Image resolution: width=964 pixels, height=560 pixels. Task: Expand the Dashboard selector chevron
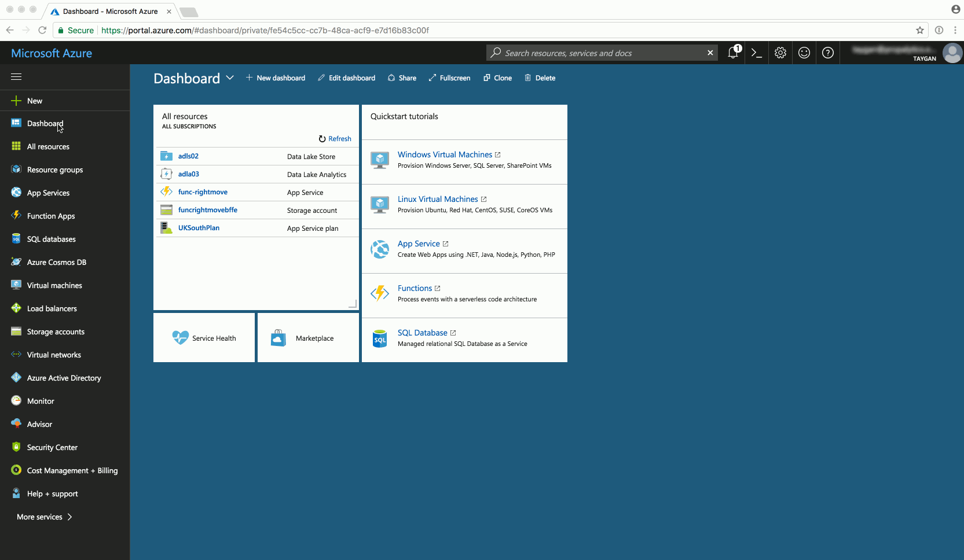pos(230,78)
